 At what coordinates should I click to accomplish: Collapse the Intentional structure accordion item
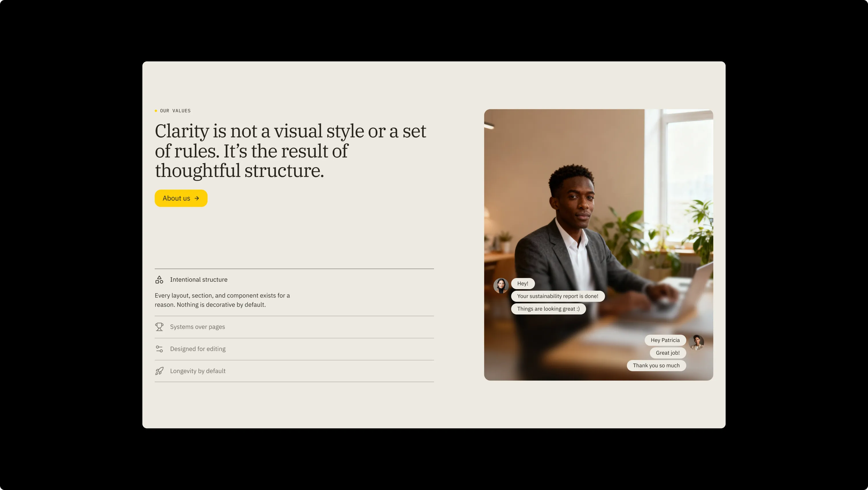294,279
